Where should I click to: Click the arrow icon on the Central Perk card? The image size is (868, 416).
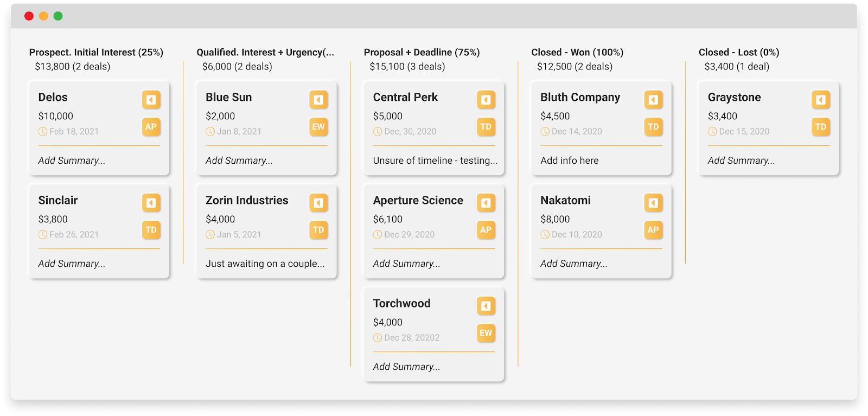(x=486, y=100)
